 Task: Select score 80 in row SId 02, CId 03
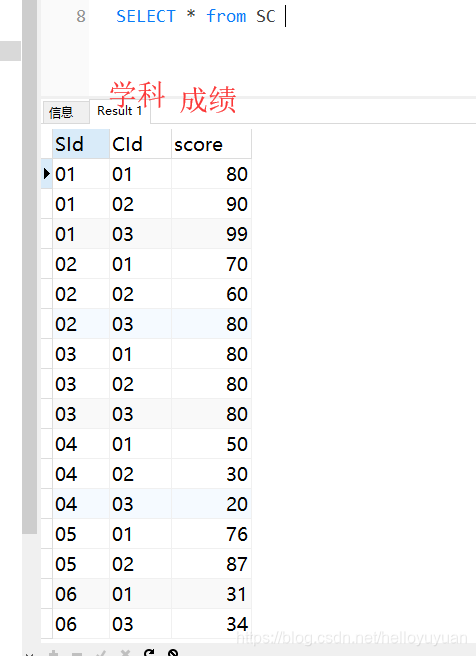point(211,324)
